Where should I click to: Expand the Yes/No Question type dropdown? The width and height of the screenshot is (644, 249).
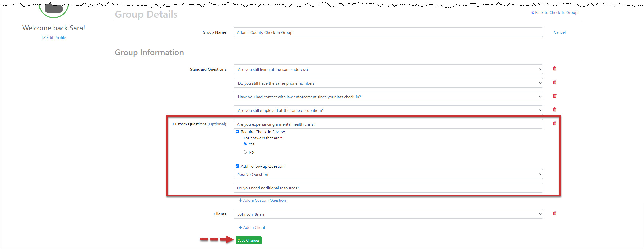tap(388, 174)
